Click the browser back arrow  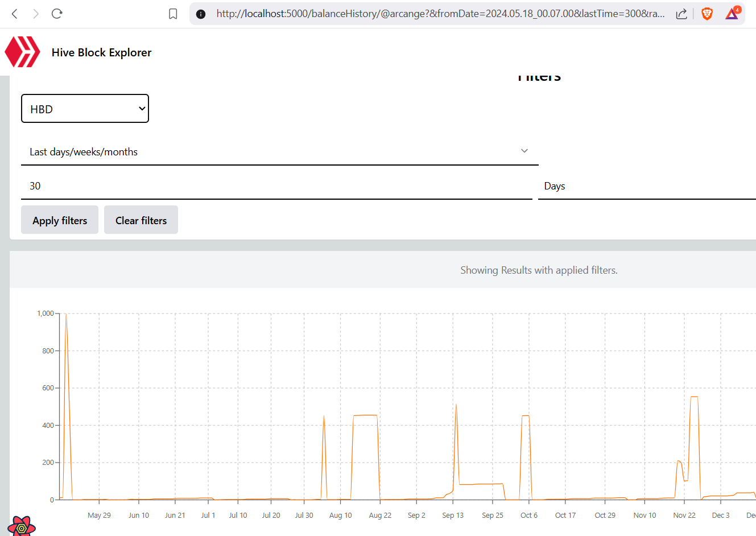(15, 14)
